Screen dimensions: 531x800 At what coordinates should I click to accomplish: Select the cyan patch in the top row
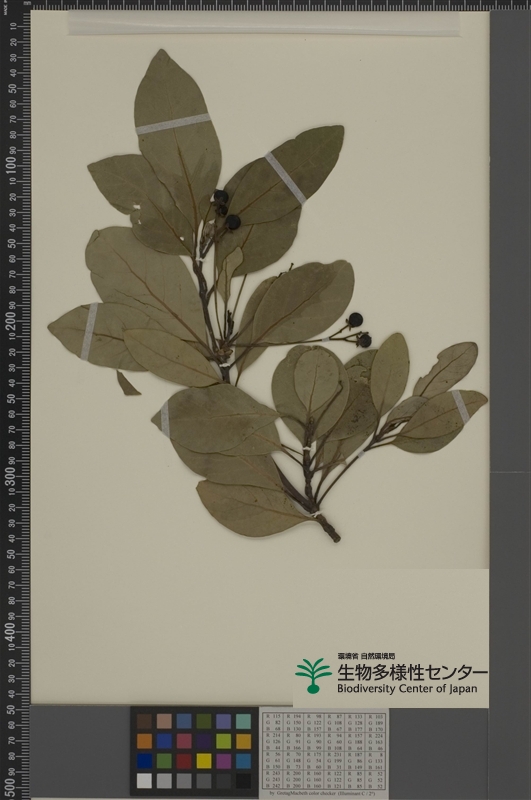pos(243,721)
